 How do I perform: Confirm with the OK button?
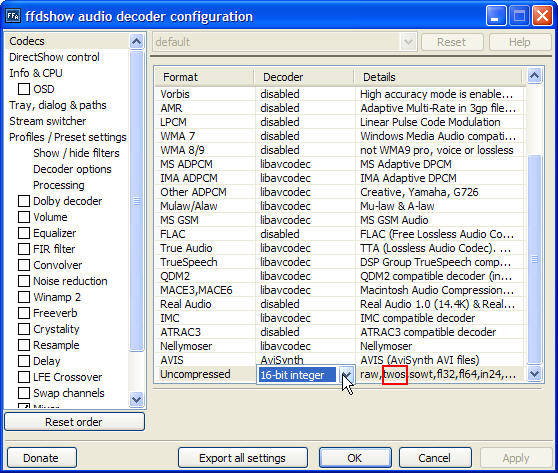tap(355, 458)
